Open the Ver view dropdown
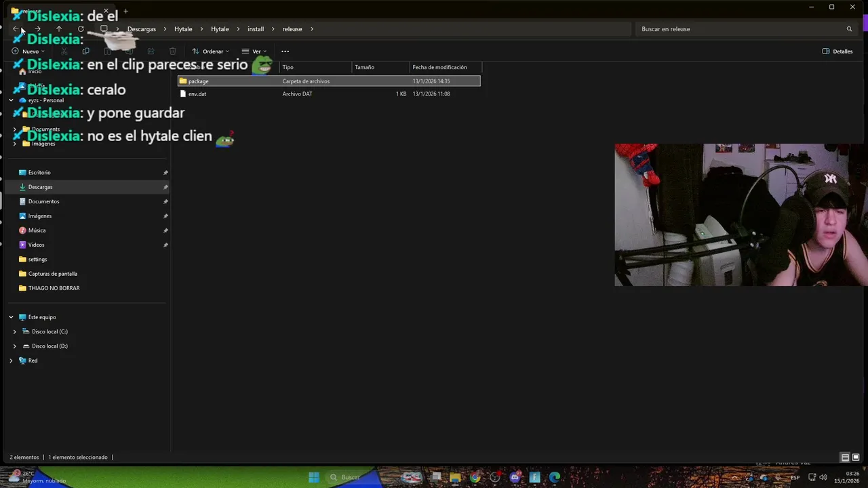The width and height of the screenshot is (868, 488). tap(254, 52)
